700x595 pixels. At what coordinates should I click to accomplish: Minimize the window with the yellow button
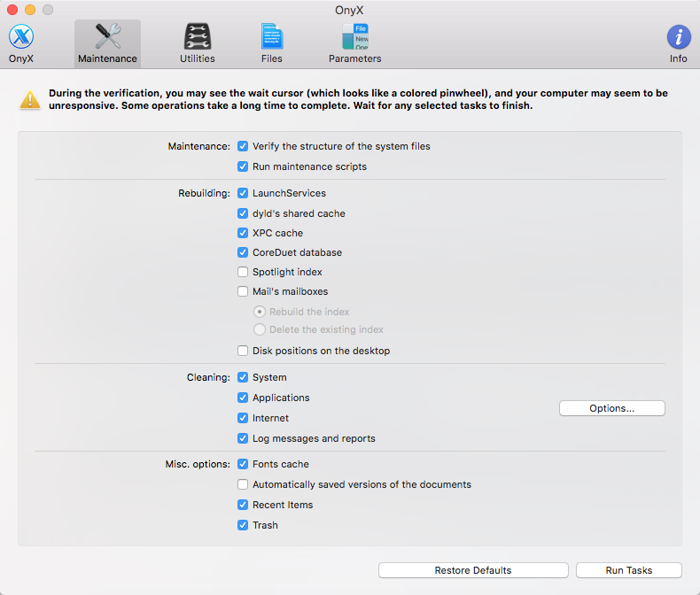point(30,10)
